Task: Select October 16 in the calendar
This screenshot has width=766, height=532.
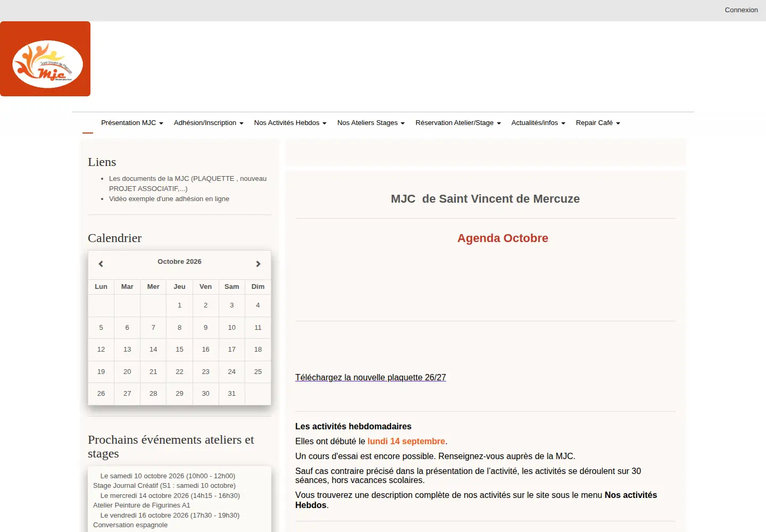Action: click(205, 350)
